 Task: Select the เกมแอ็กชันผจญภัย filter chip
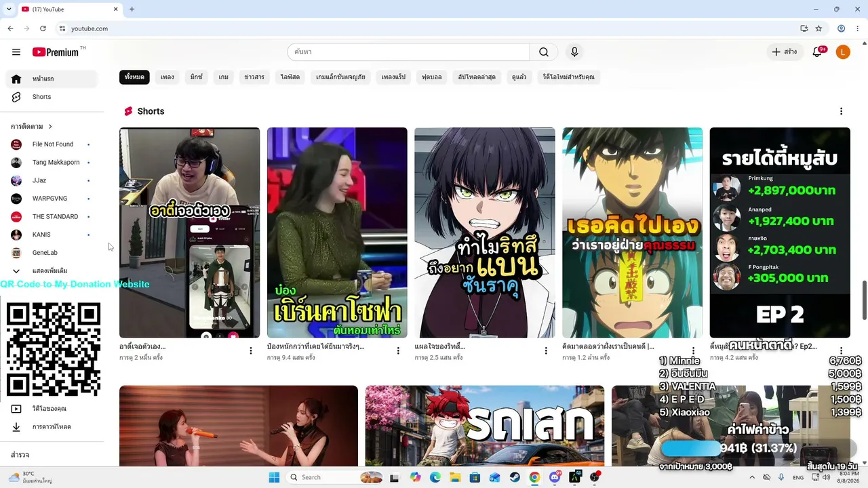340,77
